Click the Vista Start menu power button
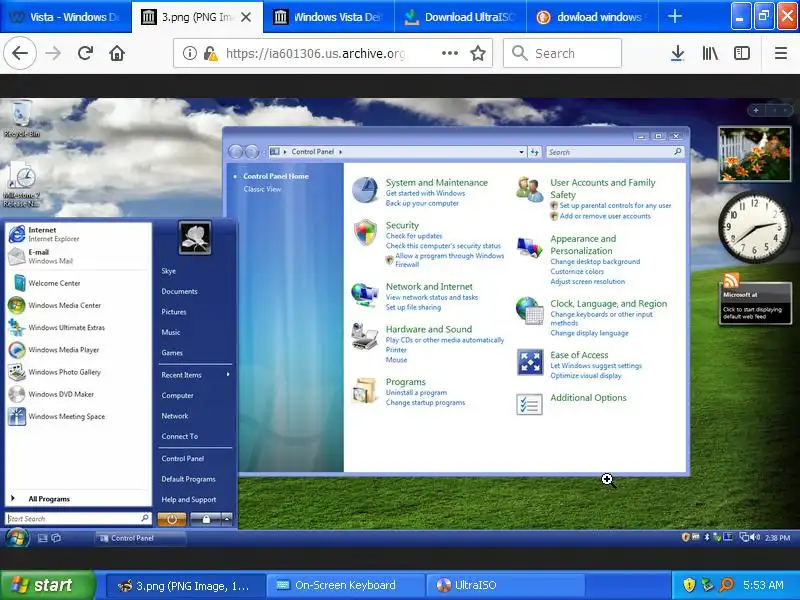The height and width of the screenshot is (600, 800). point(171,519)
